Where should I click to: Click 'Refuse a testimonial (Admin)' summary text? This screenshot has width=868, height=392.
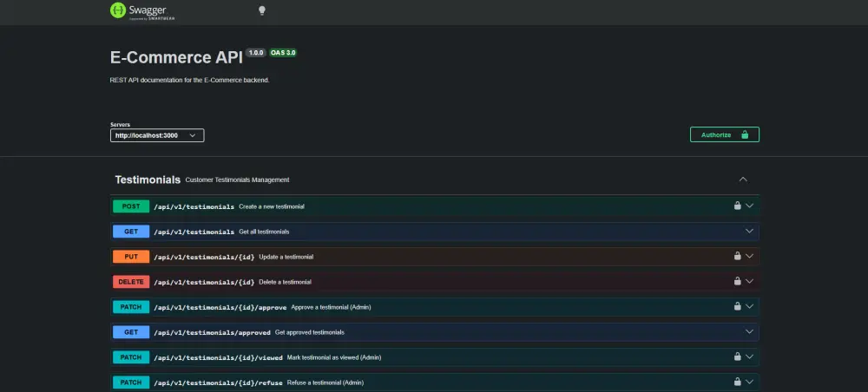click(x=325, y=382)
